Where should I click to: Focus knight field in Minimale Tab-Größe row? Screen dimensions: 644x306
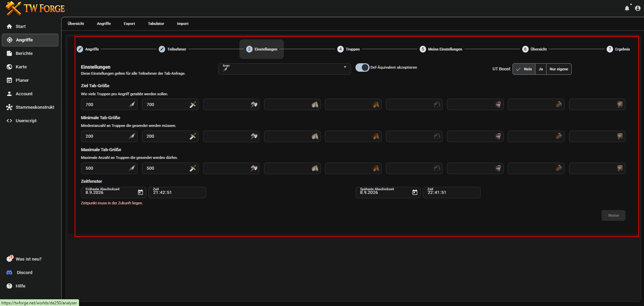pyautogui.click(x=597, y=136)
